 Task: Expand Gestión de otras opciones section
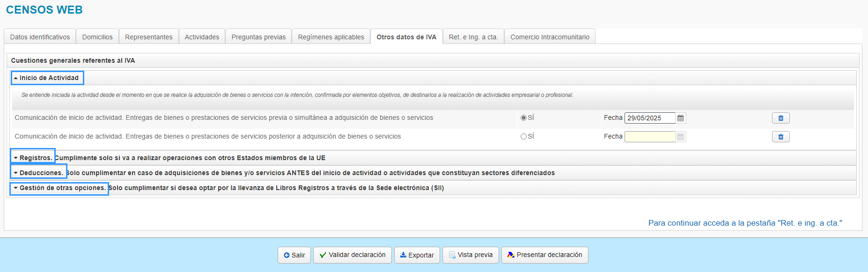tap(59, 188)
